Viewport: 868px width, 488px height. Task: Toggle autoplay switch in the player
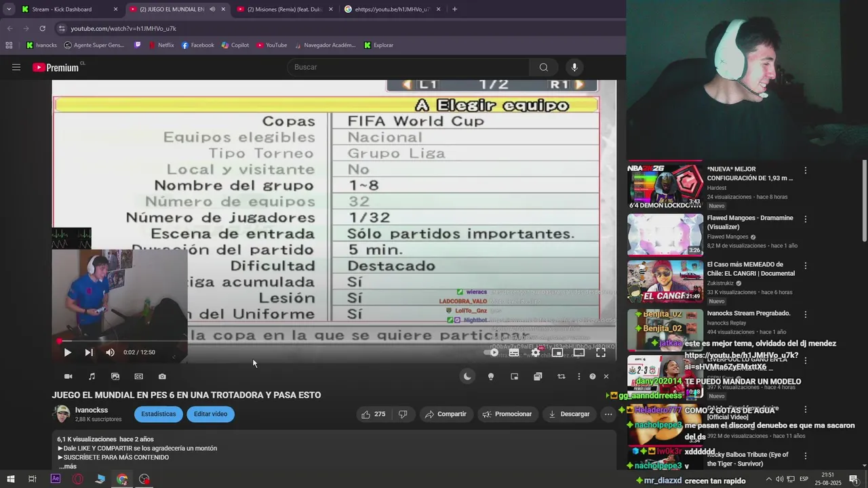(x=492, y=352)
